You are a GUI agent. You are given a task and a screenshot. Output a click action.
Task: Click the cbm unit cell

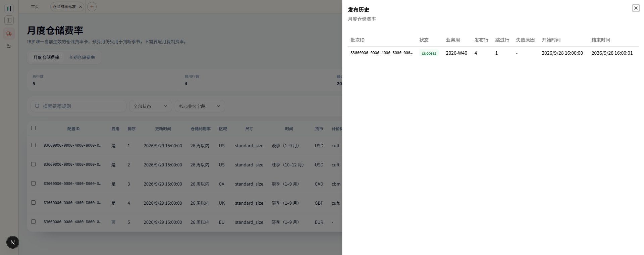tap(336, 184)
